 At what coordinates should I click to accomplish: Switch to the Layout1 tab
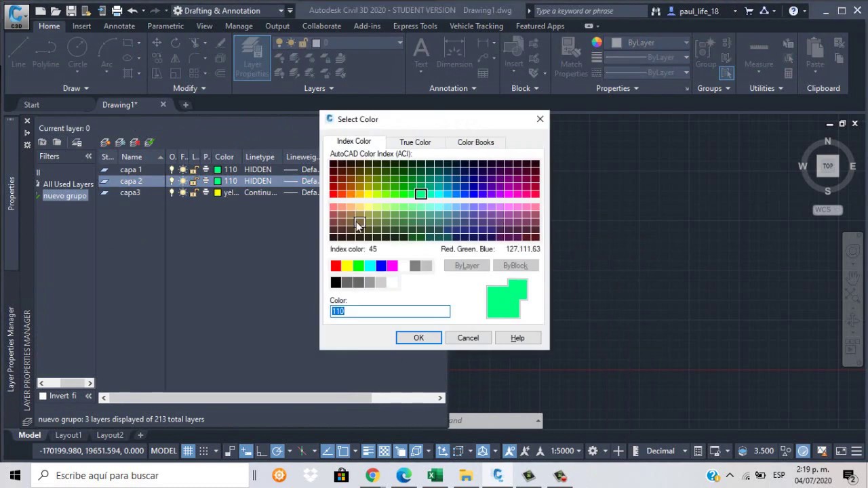[x=68, y=435]
